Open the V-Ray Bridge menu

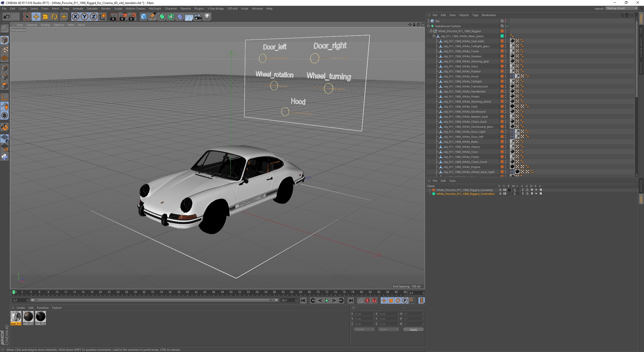pyautogui.click(x=216, y=9)
